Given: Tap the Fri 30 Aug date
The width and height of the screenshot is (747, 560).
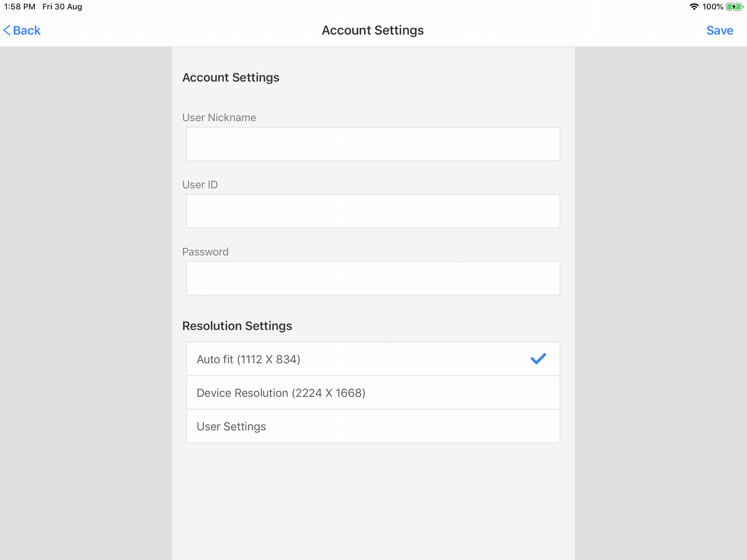Looking at the screenshot, I should pyautogui.click(x=62, y=7).
